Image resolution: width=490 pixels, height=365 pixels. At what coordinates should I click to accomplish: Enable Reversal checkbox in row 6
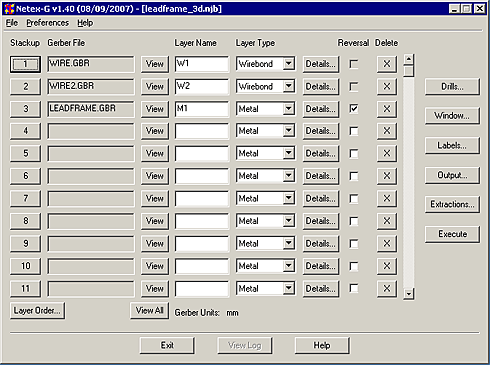(x=354, y=176)
